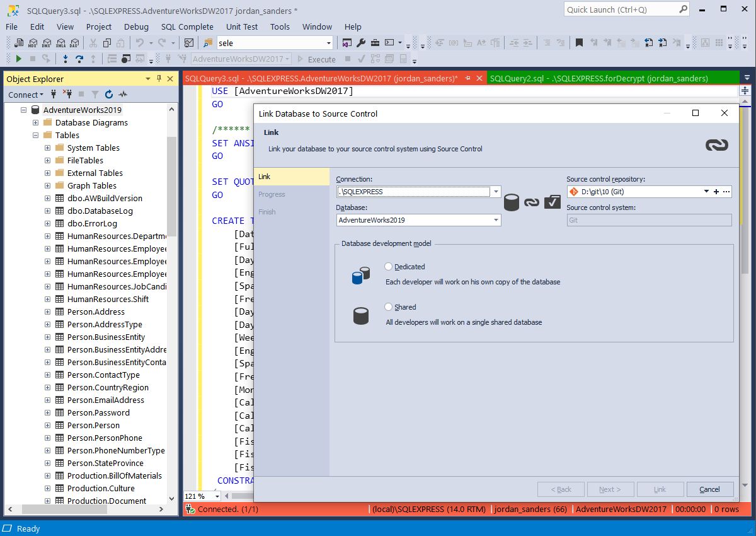Click the New DAX Query icon
Screen dimensions: 756x536
74,42
